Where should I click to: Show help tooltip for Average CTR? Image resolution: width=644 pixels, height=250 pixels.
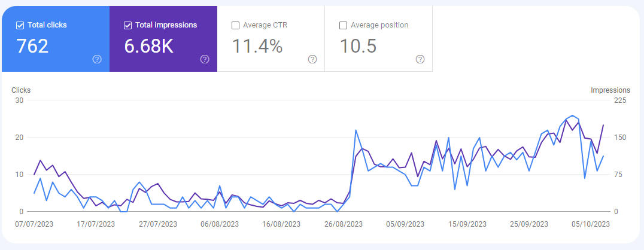point(312,59)
